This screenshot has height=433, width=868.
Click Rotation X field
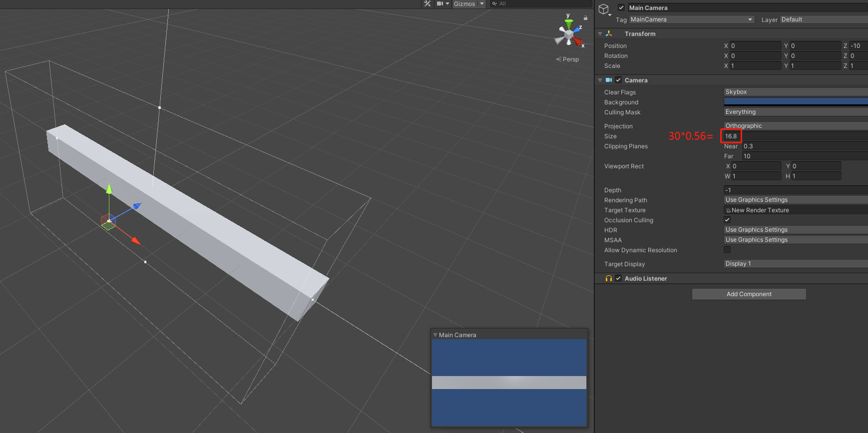click(755, 56)
